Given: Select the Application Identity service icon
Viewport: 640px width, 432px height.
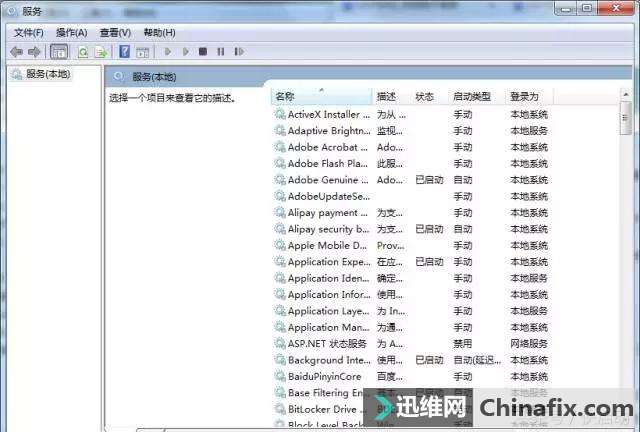Looking at the screenshot, I should tap(280, 278).
